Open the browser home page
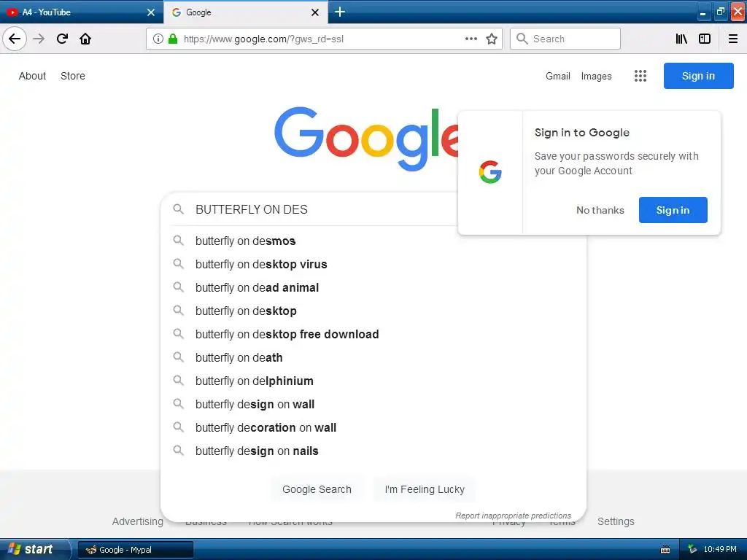This screenshot has width=747, height=560. pos(85,39)
